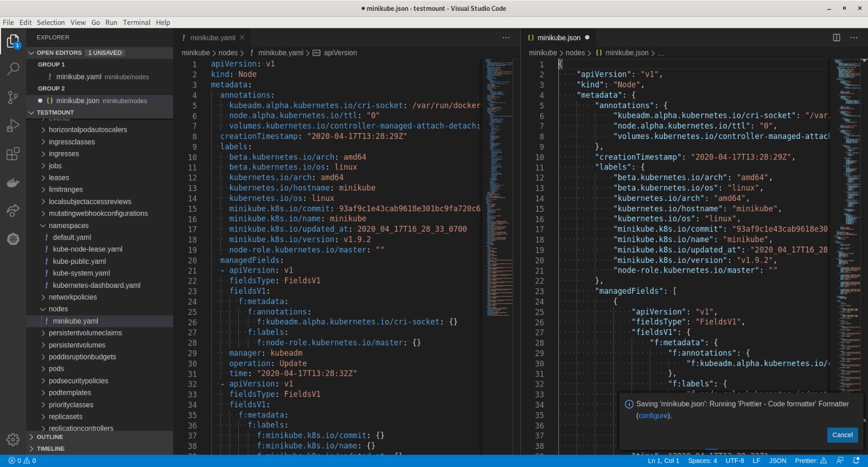Open the Run and Debug view
Viewport: 868px width, 467px height.
pyautogui.click(x=13, y=125)
